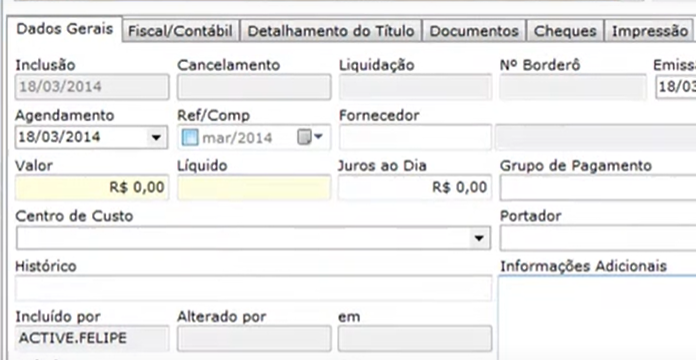The image size is (696, 360).
Task: Focus the Valor amount field
Action: 92,188
